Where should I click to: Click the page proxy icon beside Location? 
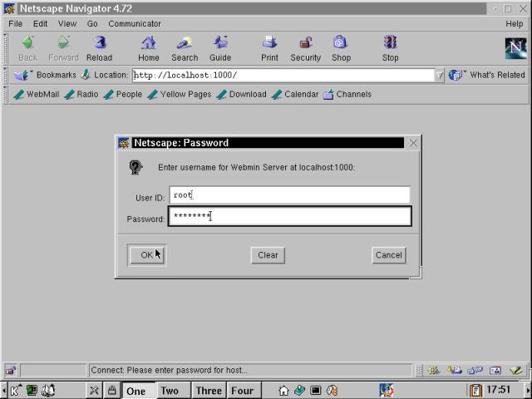[86, 75]
